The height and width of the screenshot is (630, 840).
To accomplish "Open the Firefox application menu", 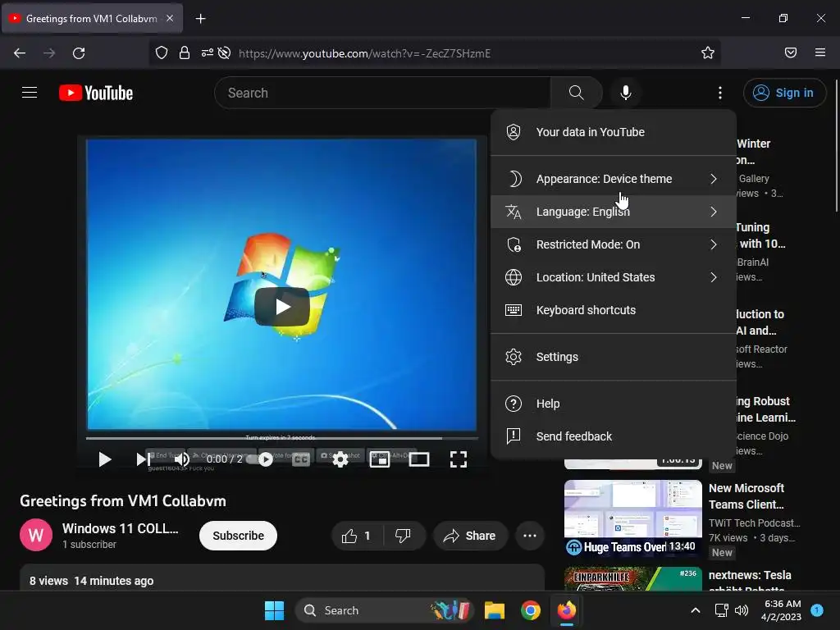I will [820, 52].
